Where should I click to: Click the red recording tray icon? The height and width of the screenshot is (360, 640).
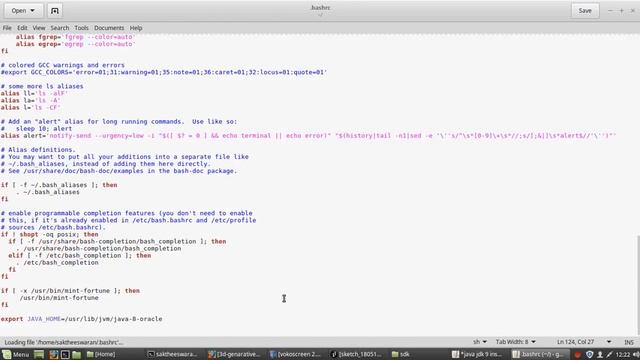tap(578, 354)
